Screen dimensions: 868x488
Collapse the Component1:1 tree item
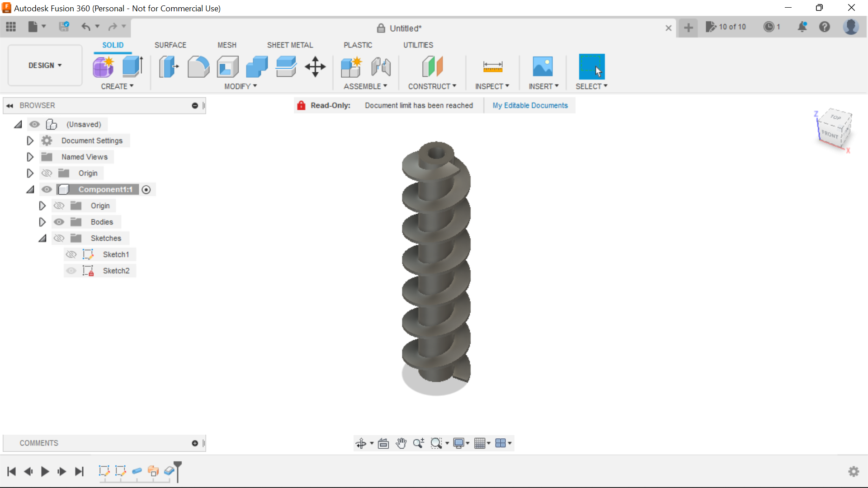point(30,189)
